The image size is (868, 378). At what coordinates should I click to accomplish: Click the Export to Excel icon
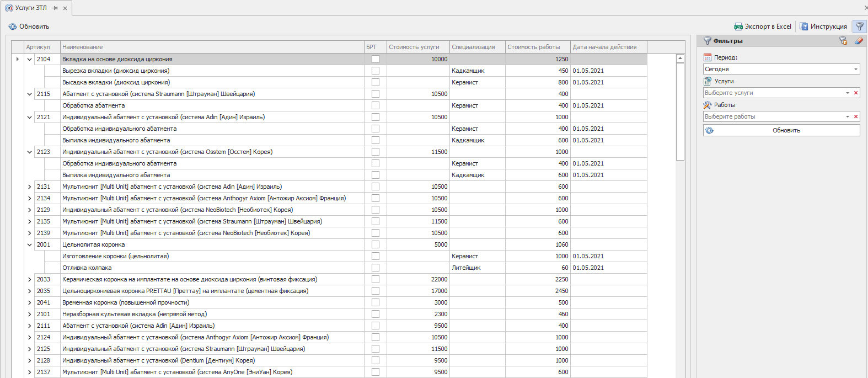coord(738,26)
